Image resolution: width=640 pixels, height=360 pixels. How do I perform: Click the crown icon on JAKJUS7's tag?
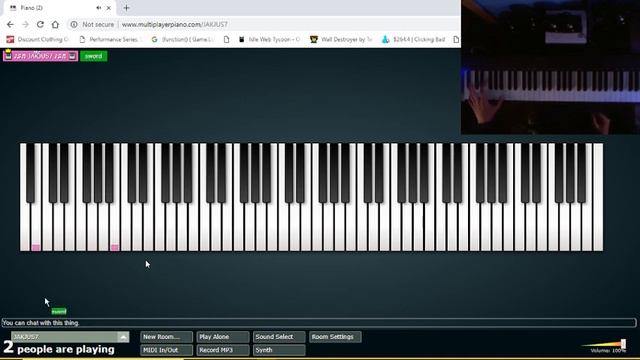[8, 52]
